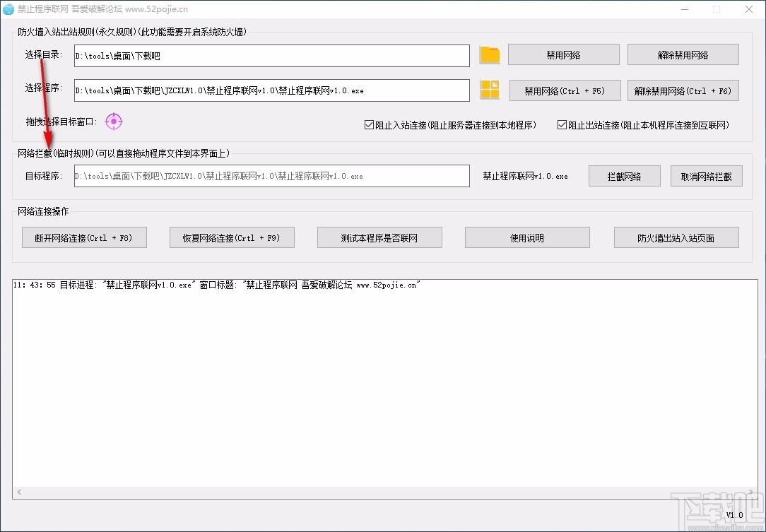
Task: Click the app icon in the title bar
Action: [8, 8]
